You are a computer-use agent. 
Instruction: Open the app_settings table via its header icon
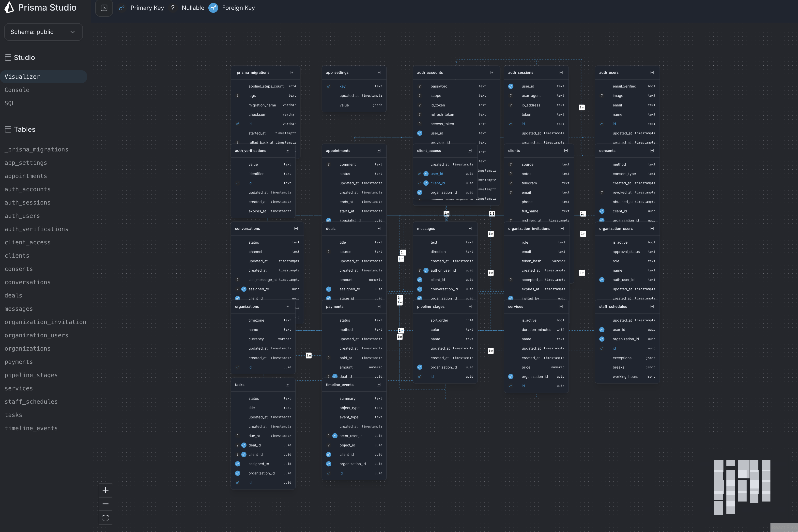tap(379, 73)
